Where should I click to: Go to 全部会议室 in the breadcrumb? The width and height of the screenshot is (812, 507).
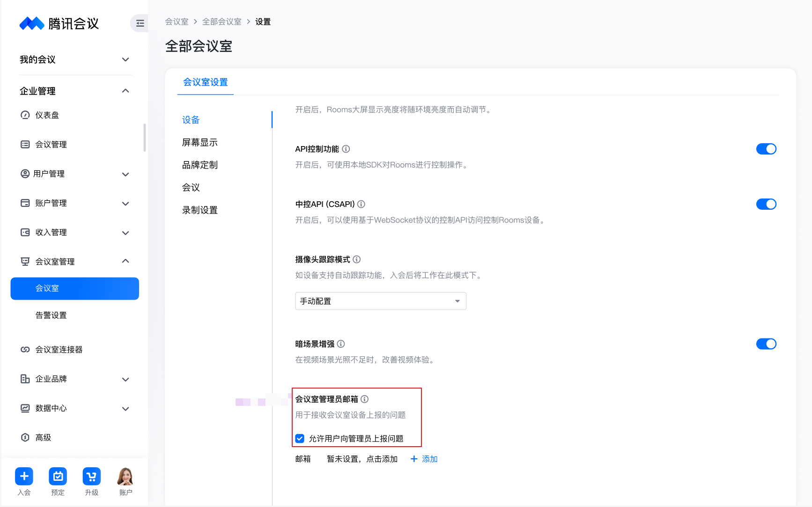222,22
